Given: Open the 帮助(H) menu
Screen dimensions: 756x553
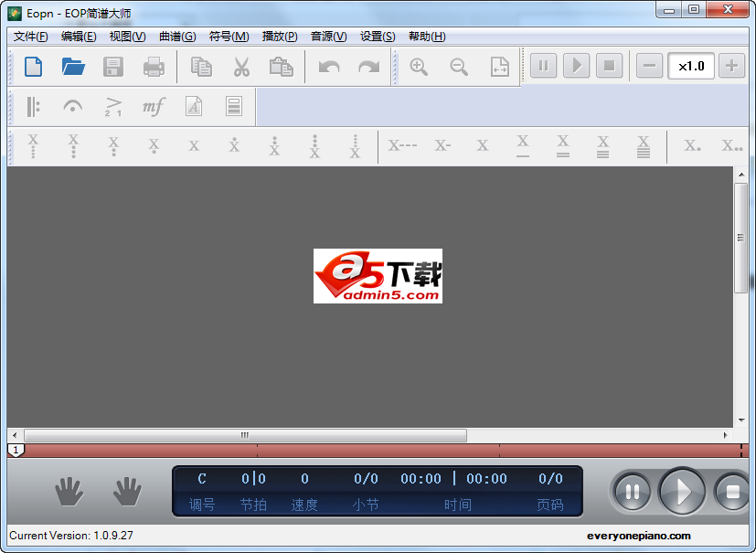Looking at the screenshot, I should click(427, 37).
